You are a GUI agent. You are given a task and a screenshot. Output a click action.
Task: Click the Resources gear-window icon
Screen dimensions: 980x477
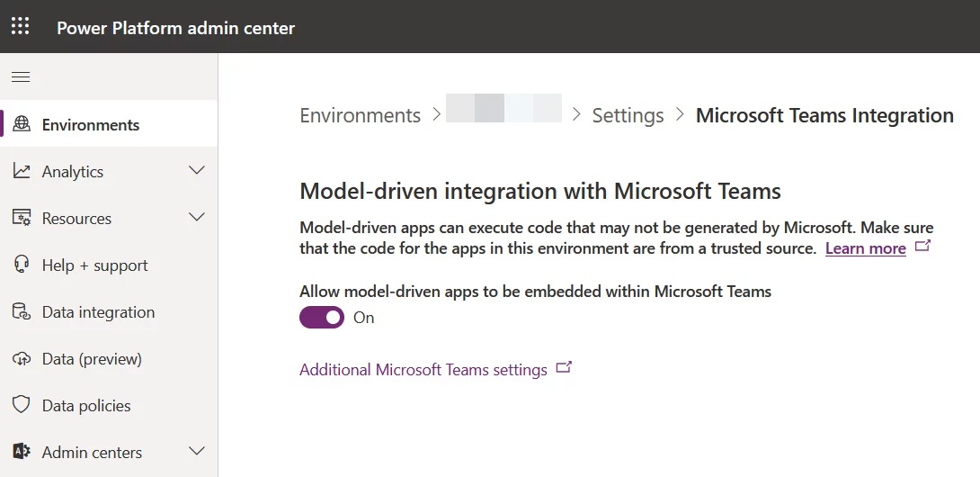22,218
